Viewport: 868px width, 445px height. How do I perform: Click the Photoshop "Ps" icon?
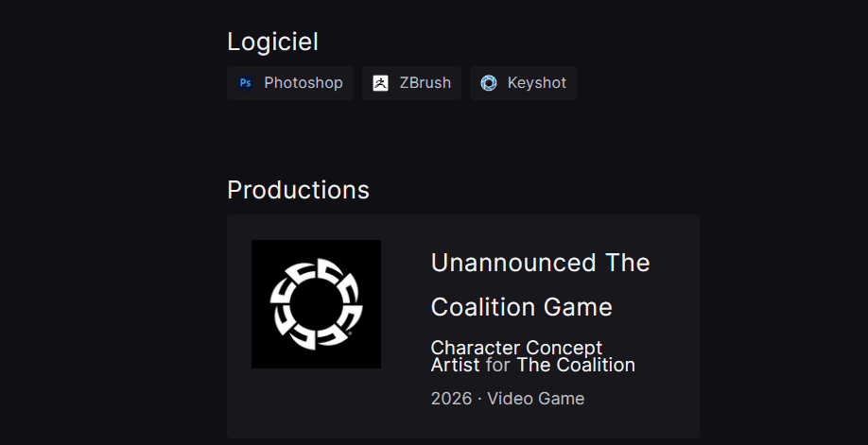coord(246,83)
